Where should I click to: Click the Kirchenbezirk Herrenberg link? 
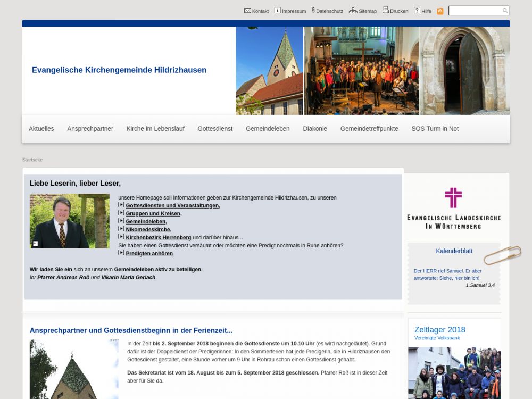[x=158, y=238]
